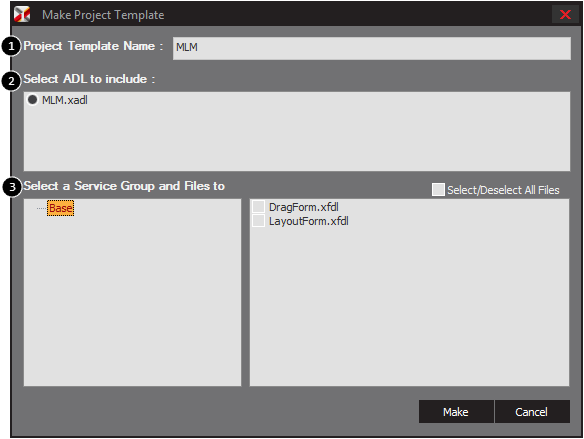The image size is (584, 439).
Task: Click the Project Template Name input field
Action: pos(371,48)
